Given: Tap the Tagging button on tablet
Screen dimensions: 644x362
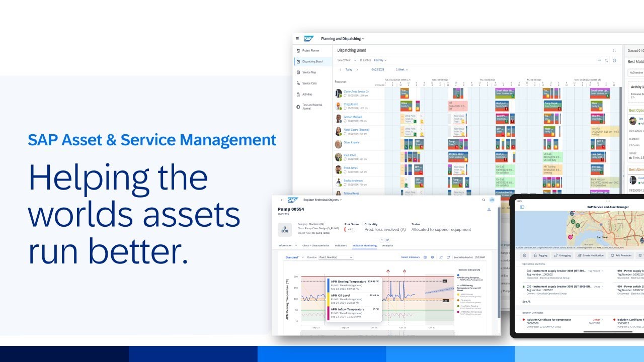Looking at the screenshot, I should (540, 255).
